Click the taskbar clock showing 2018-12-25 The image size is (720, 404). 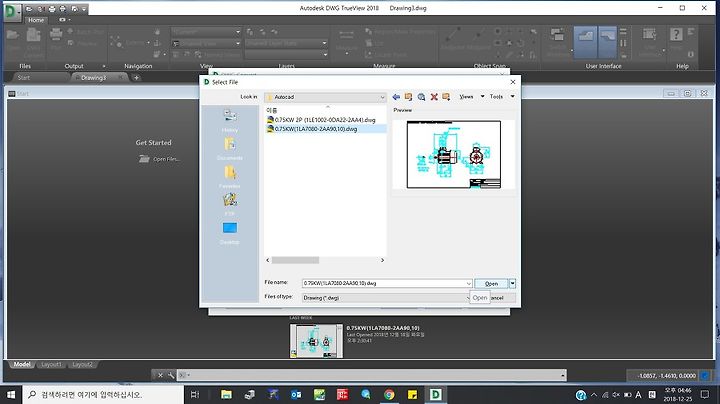tap(678, 394)
